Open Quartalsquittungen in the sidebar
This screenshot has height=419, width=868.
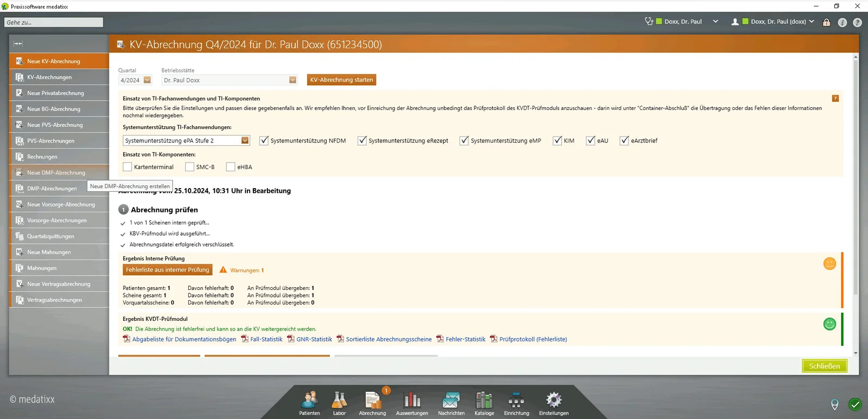click(x=59, y=236)
